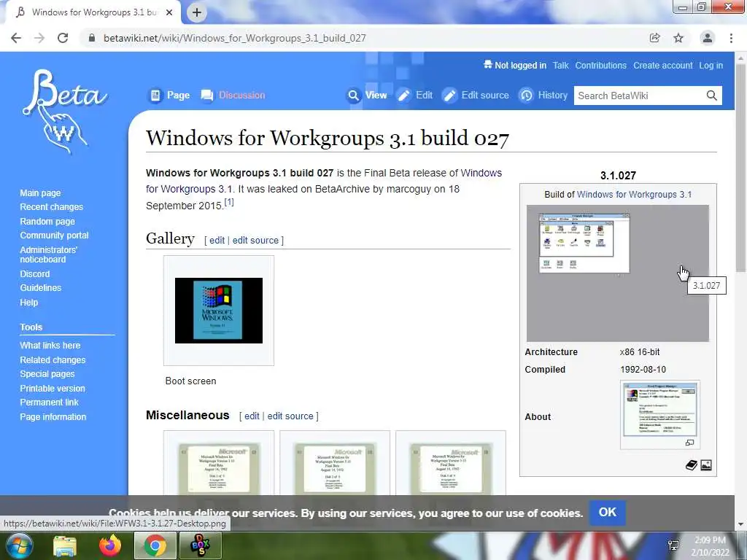This screenshot has height=560, width=747.
Task: Close the Windows for Workgroups tab
Action: click(169, 12)
